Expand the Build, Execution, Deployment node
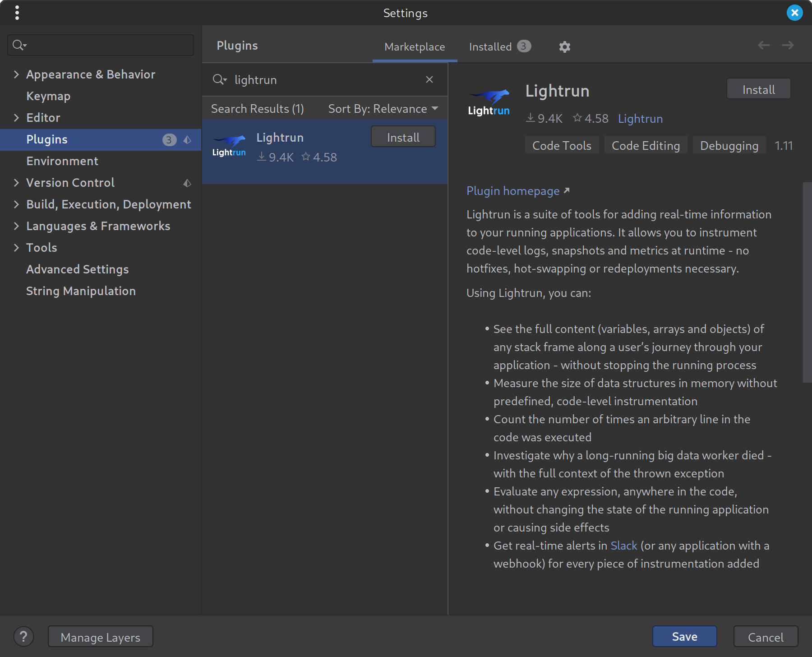The width and height of the screenshot is (812, 657). pyautogui.click(x=16, y=204)
